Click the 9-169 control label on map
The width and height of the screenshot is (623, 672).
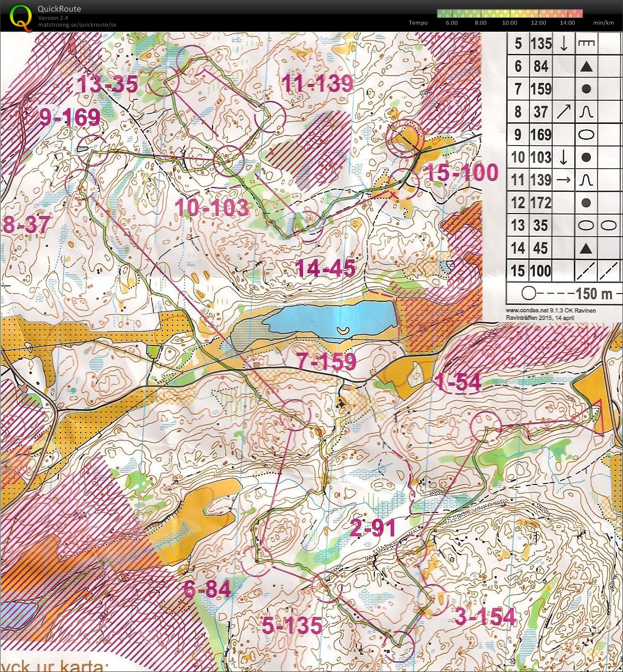[69, 117]
